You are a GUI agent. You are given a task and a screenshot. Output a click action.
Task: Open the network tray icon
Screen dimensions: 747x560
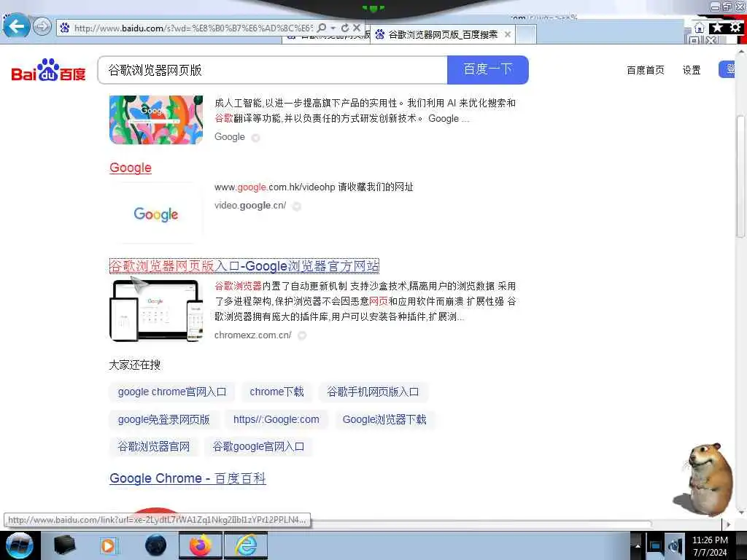tap(656, 546)
